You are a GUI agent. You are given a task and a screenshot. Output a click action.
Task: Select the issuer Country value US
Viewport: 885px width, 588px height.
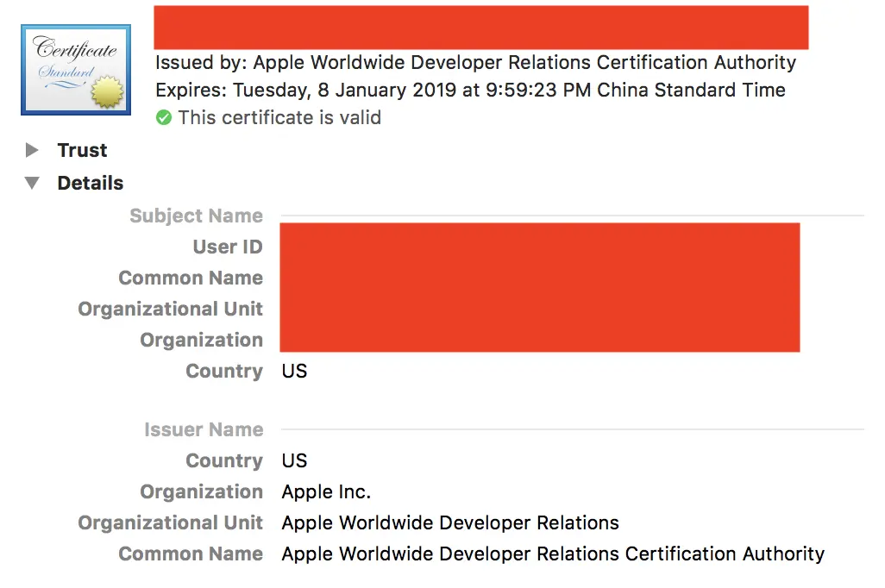click(x=294, y=460)
